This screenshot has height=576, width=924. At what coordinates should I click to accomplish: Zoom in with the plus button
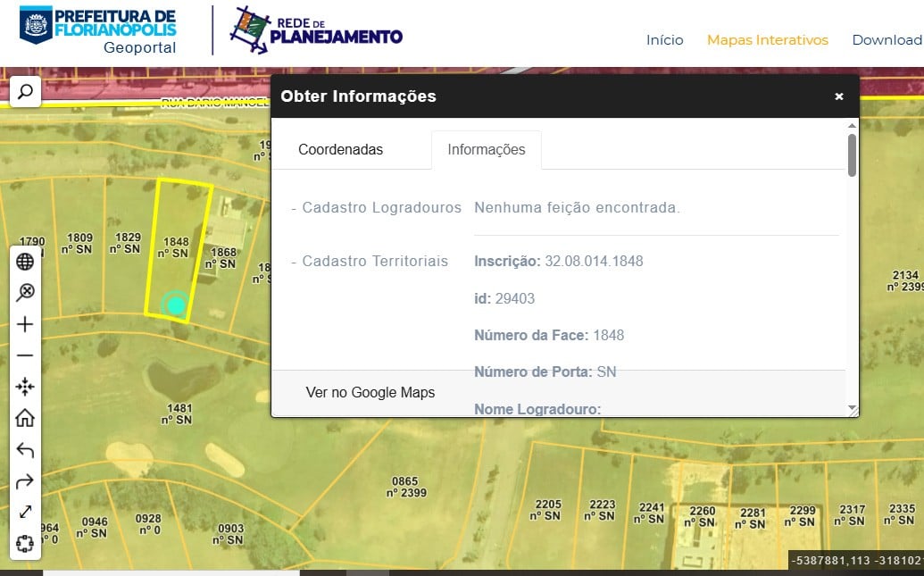(25, 324)
